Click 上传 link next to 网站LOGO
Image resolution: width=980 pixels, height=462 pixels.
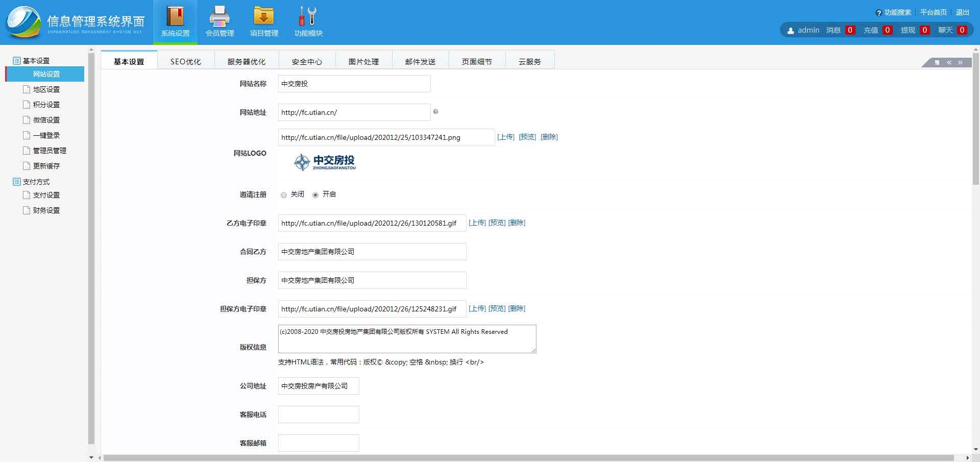[505, 137]
